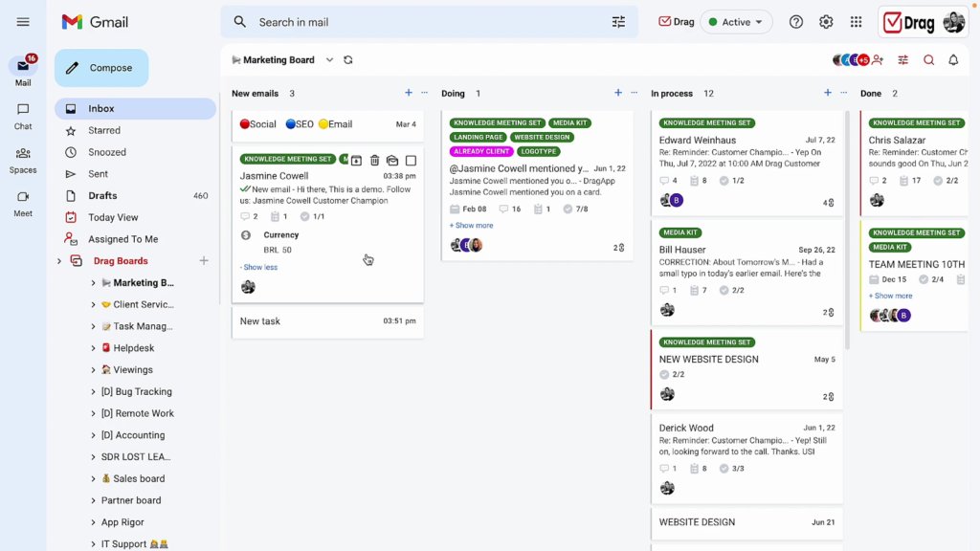The image size is (980, 551).
Task: Click the search magnifier in mail search
Action: click(x=240, y=22)
